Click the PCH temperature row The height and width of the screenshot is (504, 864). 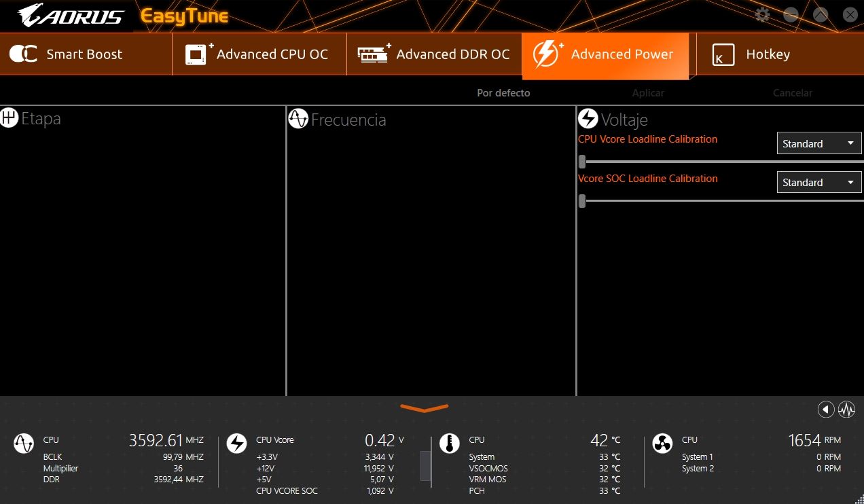click(545, 490)
